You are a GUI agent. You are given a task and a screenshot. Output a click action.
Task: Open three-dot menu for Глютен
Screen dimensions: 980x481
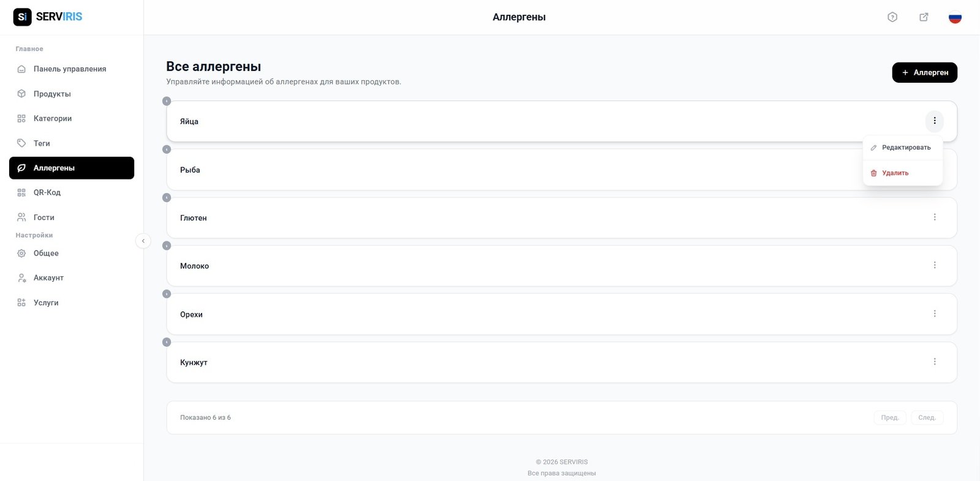(x=935, y=217)
